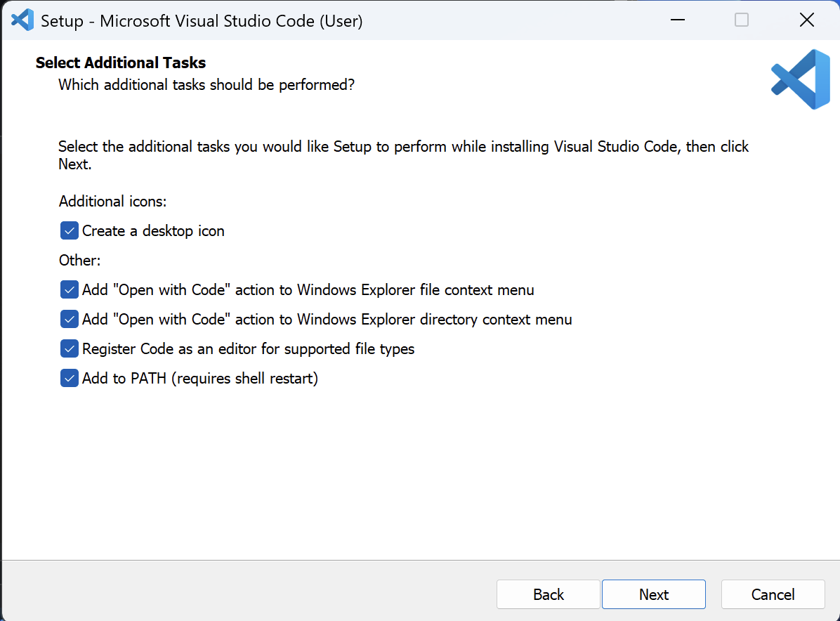Uncheck Register Code as an editor
Image resolution: width=840 pixels, height=621 pixels.
coord(69,348)
